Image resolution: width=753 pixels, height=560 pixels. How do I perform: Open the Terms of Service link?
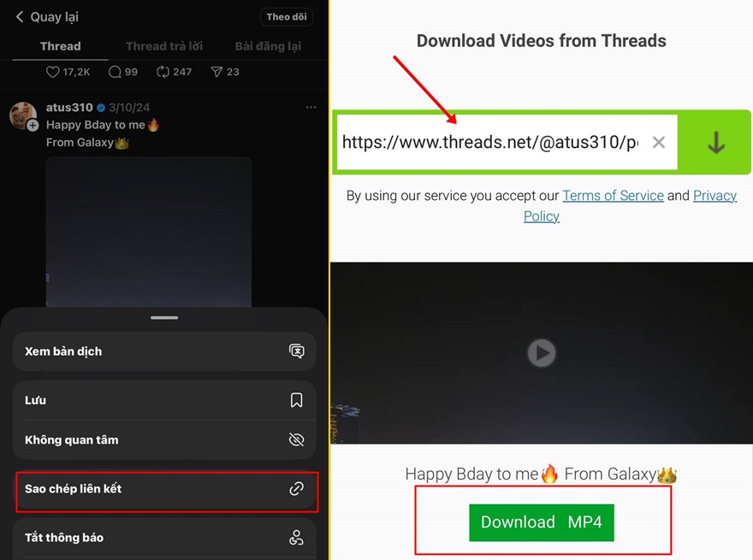tap(613, 195)
